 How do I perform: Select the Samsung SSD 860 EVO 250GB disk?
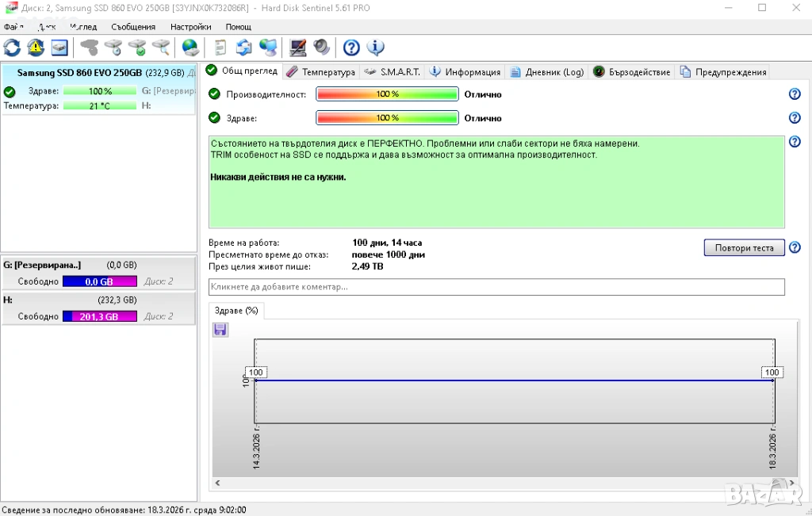(x=79, y=73)
